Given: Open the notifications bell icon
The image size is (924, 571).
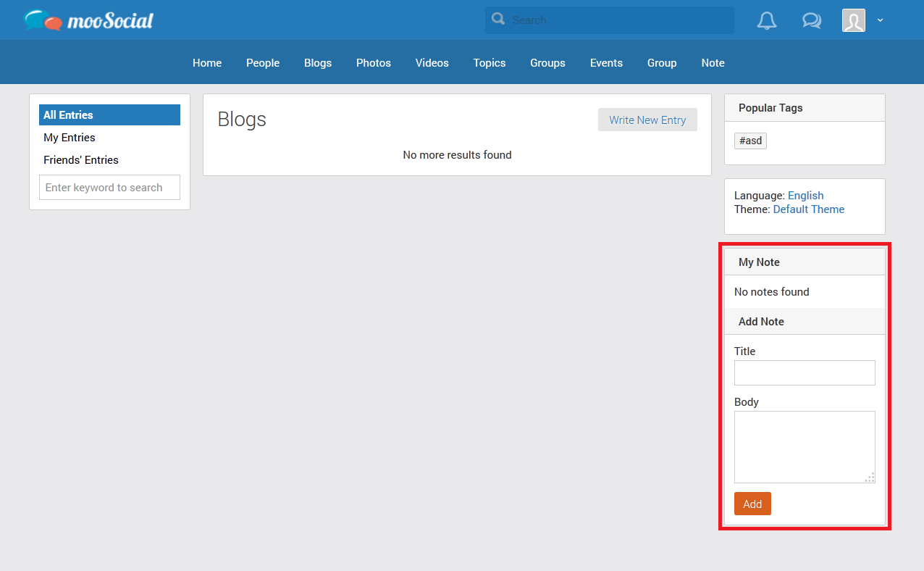Looking at the screenshot, I should [766, 20].
